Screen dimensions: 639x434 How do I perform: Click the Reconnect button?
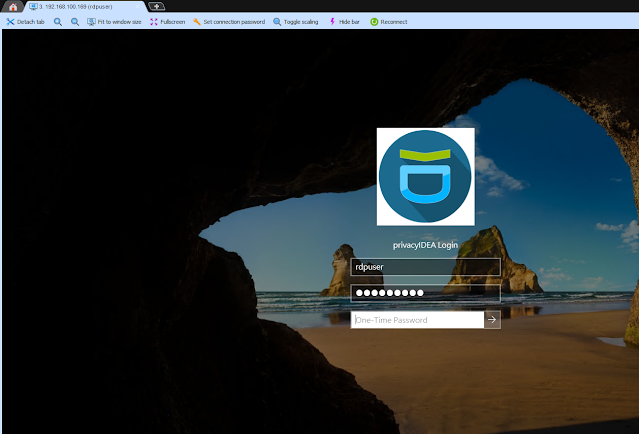point(389,22)
